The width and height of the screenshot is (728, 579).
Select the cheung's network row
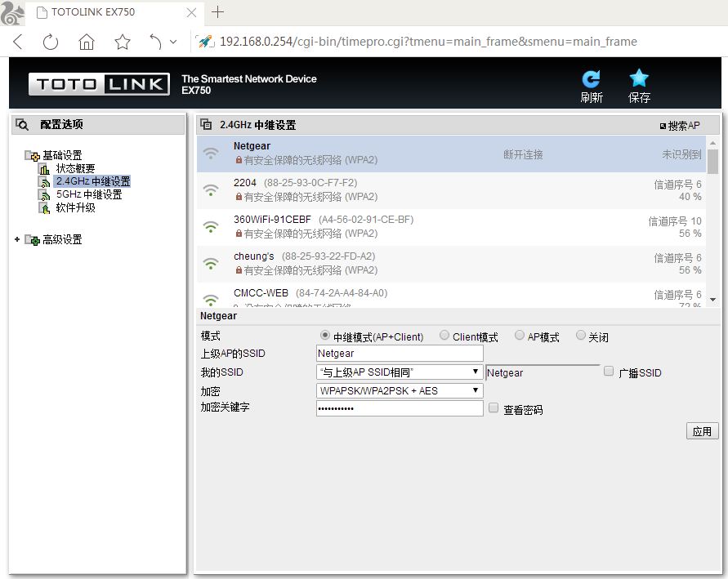click(x=451, y=264)
